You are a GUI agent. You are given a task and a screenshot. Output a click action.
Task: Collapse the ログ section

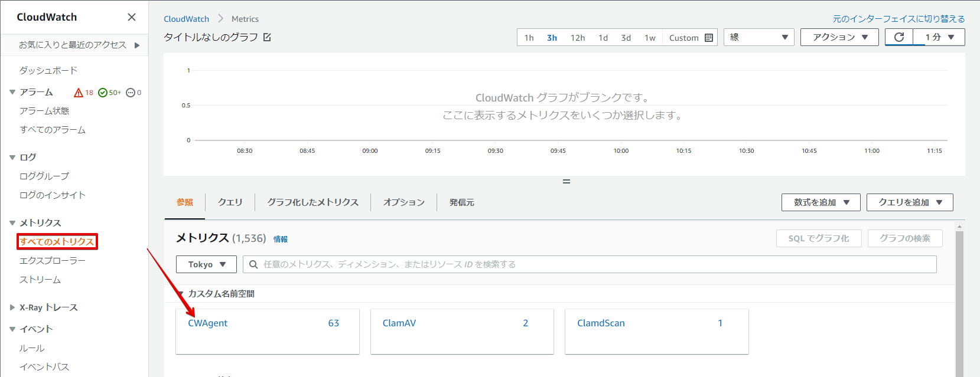[x=12, y=158]
